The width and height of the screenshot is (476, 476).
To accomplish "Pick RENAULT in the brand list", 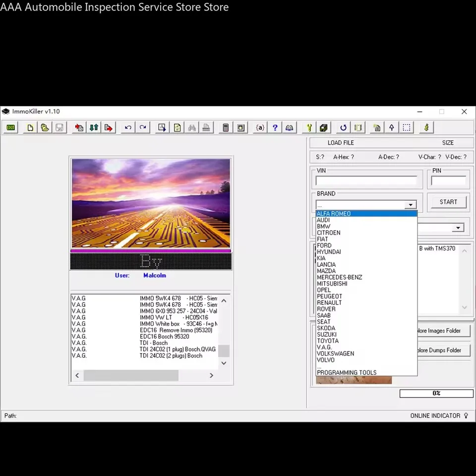I will pos(366,302).
